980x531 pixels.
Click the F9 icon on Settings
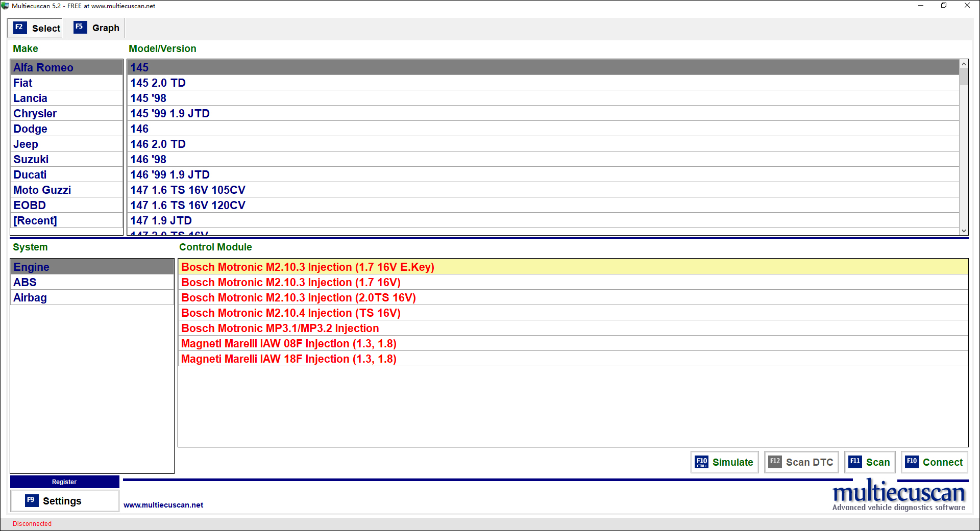(32, 501)
